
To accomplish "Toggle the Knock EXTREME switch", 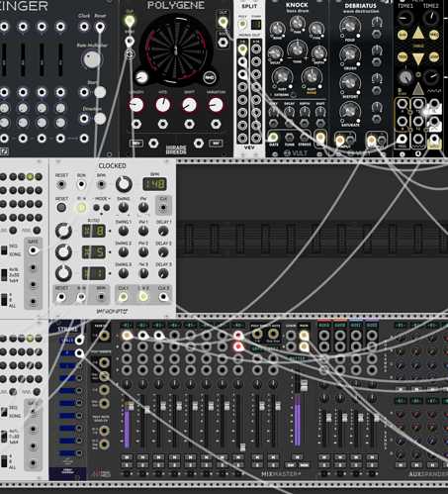I will 293,95.
